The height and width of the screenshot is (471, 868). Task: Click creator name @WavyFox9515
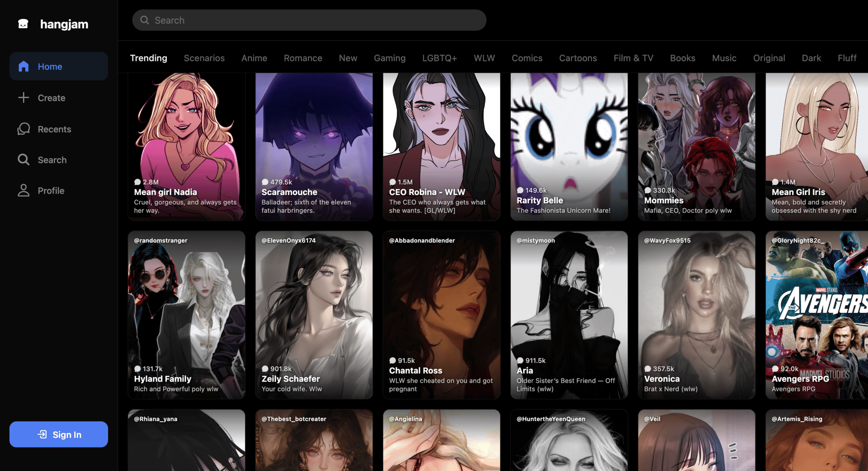coord(667,240)
